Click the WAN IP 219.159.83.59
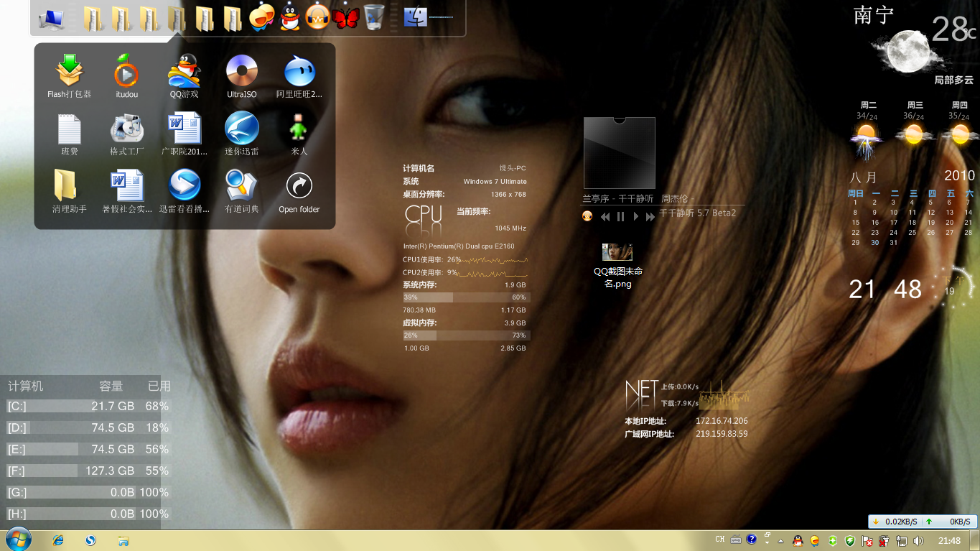Viewport: 980px width, 551px height. (722, 434)
